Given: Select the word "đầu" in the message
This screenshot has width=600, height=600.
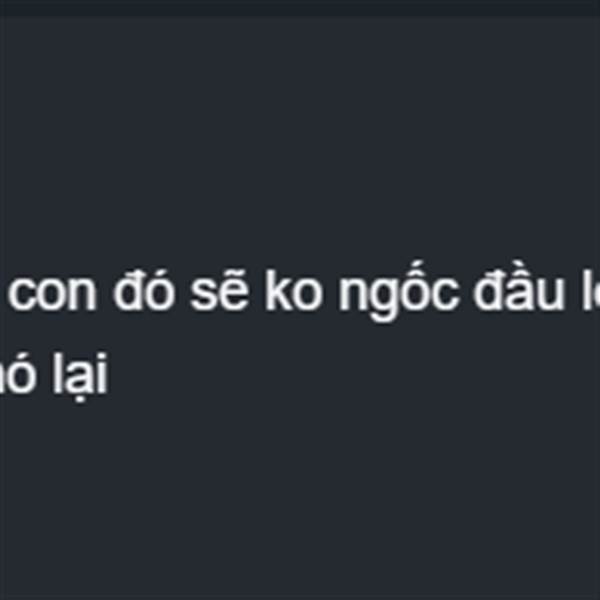Looking at the screenshot, I should point(519,289).
